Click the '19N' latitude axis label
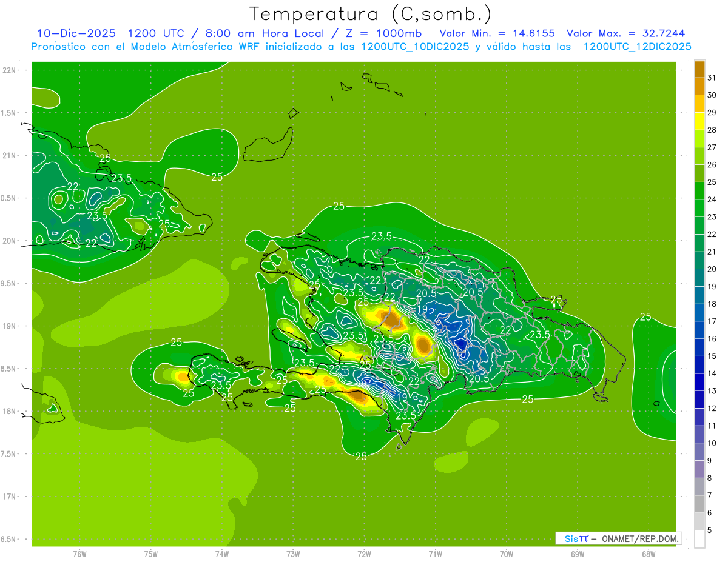 [8, 326]
